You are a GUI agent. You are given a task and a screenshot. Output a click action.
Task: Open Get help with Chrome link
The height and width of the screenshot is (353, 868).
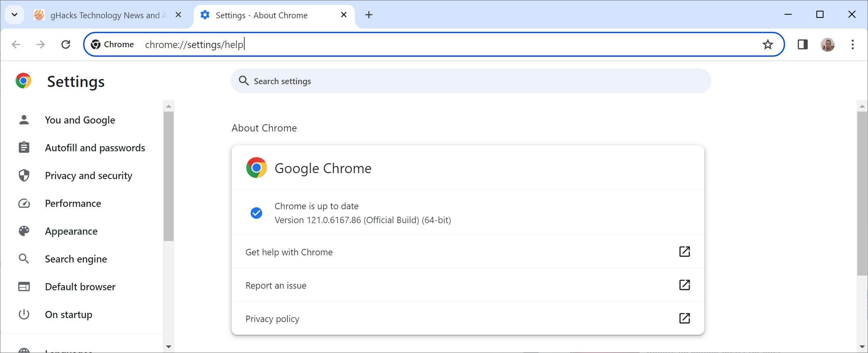[468, 252]
